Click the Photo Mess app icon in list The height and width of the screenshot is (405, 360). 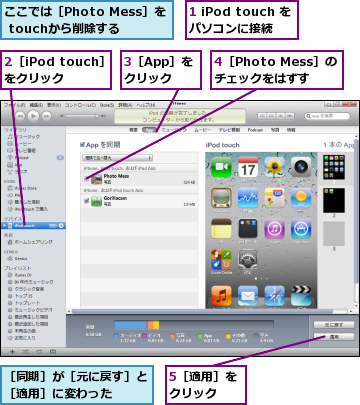coord(97,179)
